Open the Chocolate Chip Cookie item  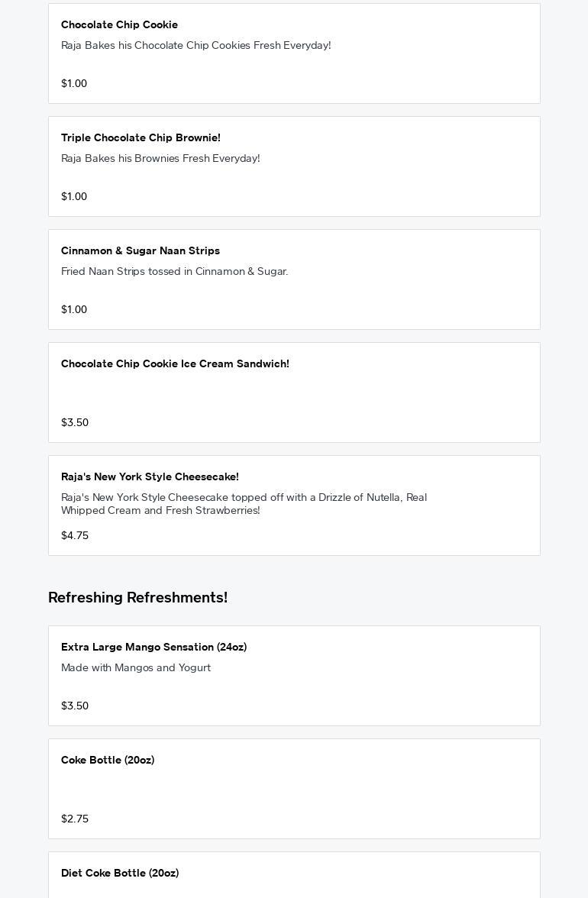(119, 25)
